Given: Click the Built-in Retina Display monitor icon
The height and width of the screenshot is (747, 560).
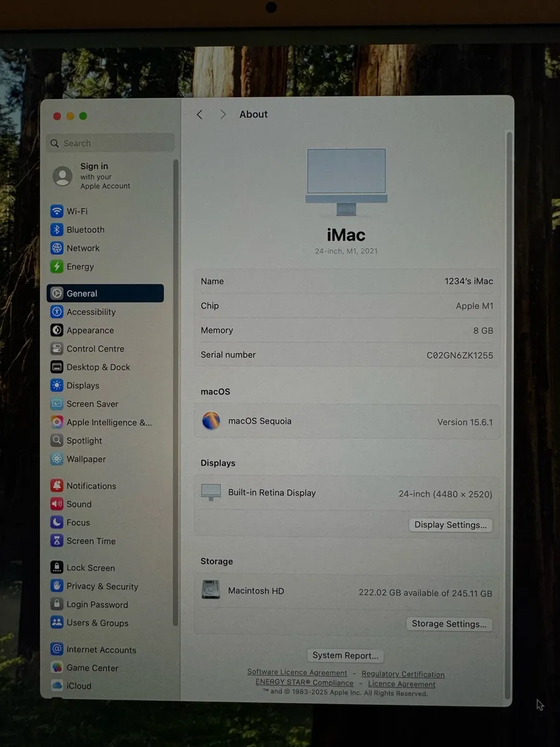Looking at the screenshot, I should 211,492.
